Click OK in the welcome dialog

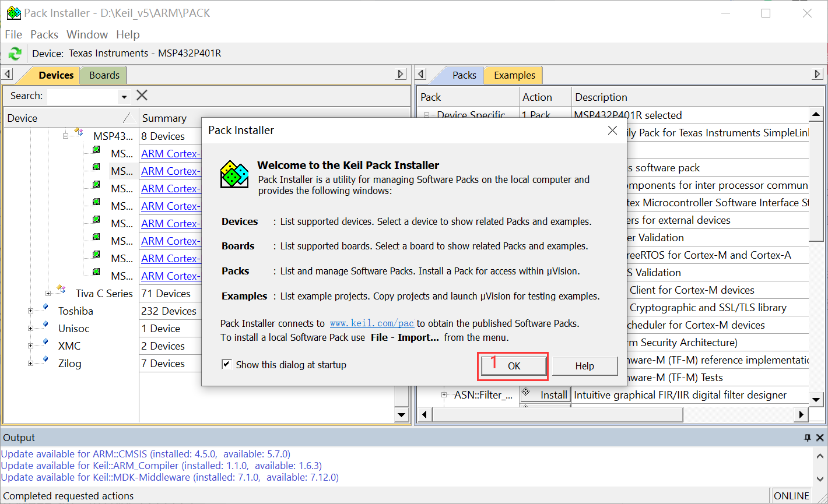pyautogui.click(x=513, y=366)
